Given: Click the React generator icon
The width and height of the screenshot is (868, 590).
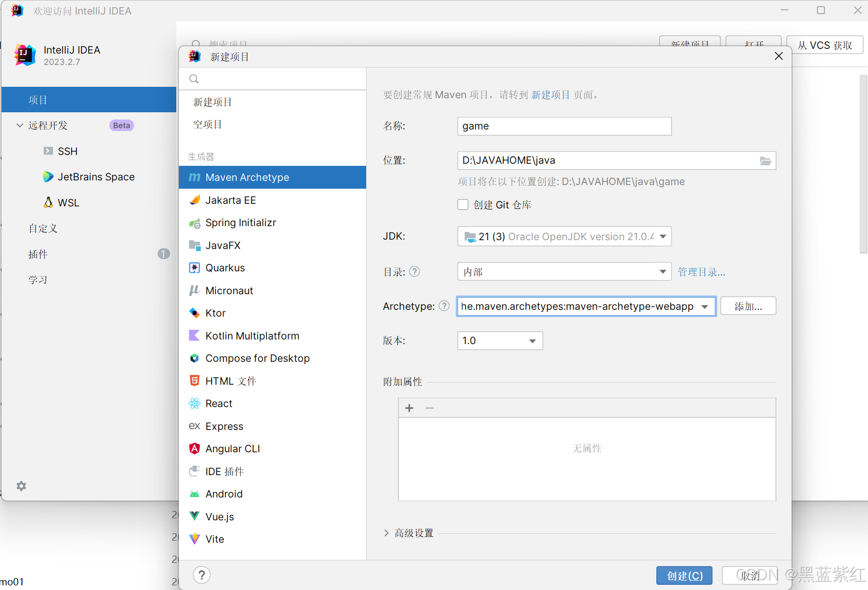Looking at the screenshot, I should [195, 403].
